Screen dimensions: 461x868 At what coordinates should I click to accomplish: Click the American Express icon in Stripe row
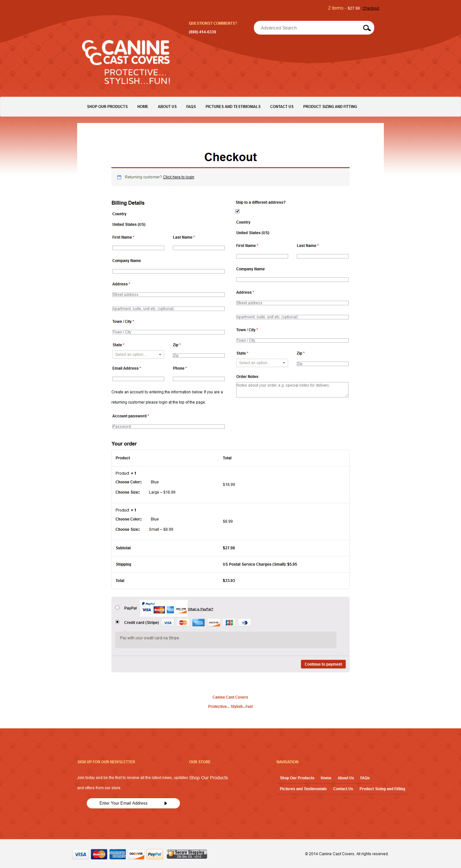(x=198, y=623)
